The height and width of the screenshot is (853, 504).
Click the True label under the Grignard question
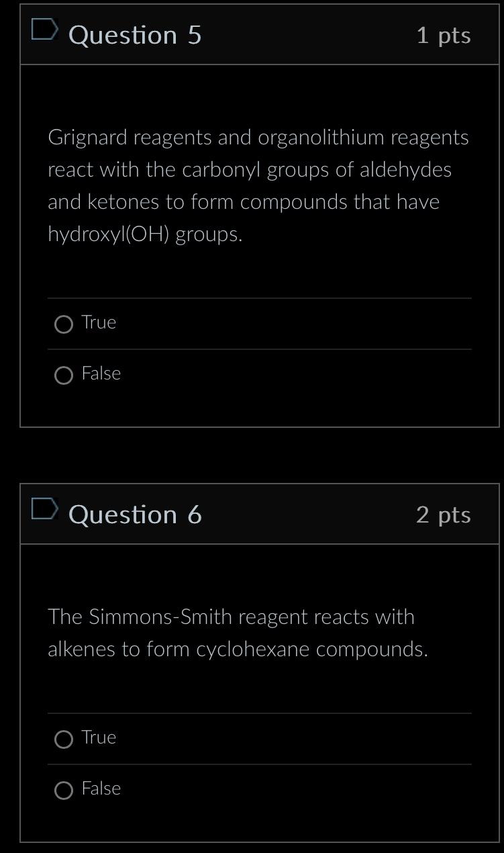tap(98, 322)
